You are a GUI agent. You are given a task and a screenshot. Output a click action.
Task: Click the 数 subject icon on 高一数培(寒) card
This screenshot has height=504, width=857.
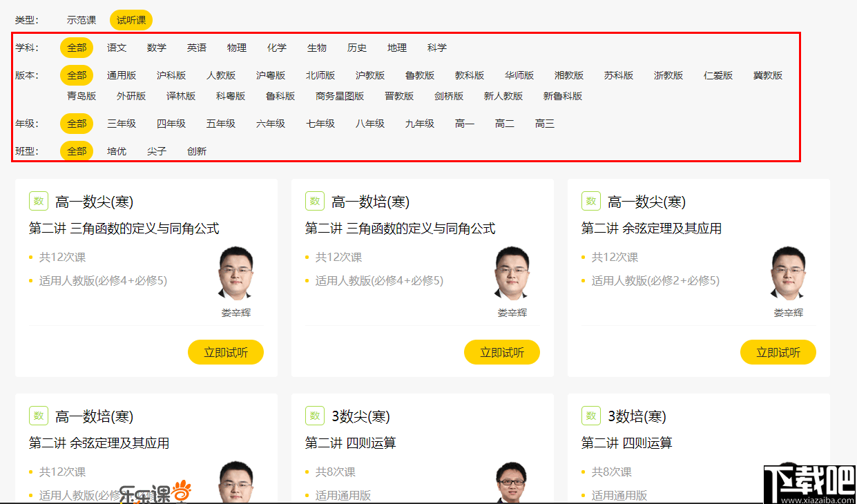314,201
